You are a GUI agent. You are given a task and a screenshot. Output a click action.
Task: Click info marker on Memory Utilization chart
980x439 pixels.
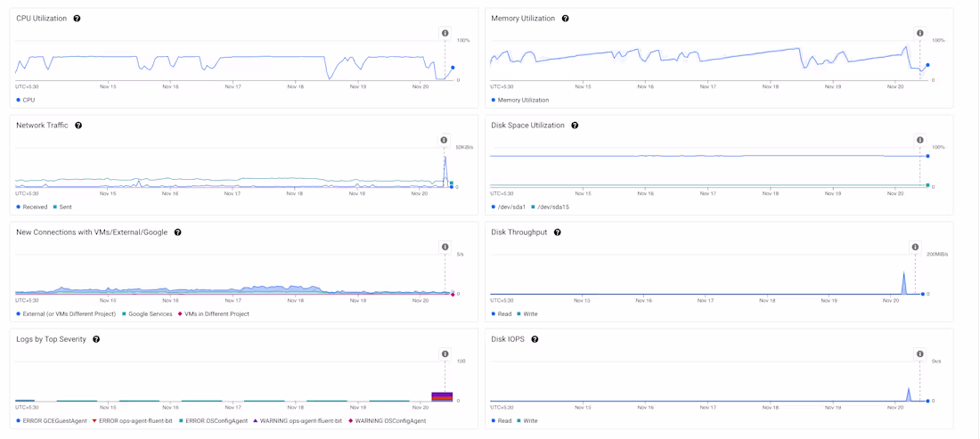920,34
